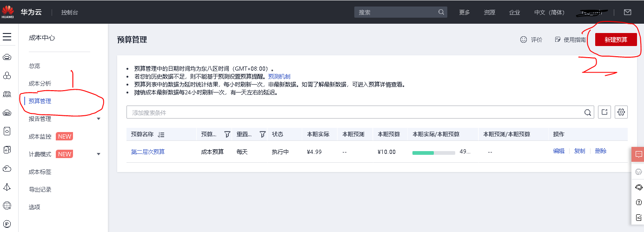Image resolution: width=644 pixels, height=232 pixels.
Task: Click the backup-box sidebar icon
Action: coord(7,150)
